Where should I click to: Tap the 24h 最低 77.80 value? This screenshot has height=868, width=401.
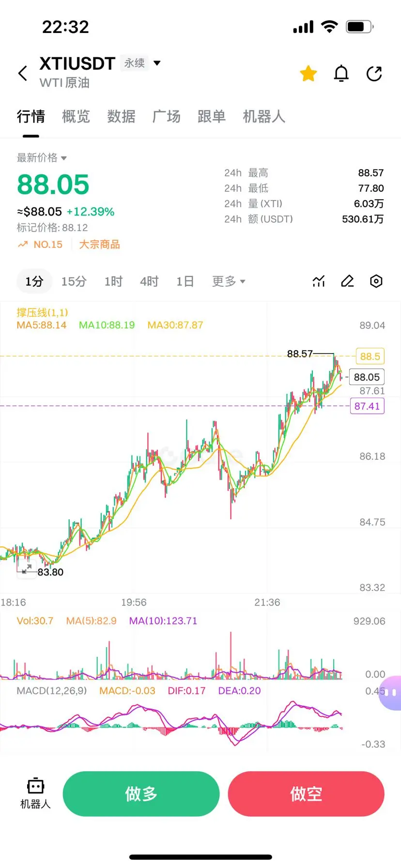coord(371,188)
